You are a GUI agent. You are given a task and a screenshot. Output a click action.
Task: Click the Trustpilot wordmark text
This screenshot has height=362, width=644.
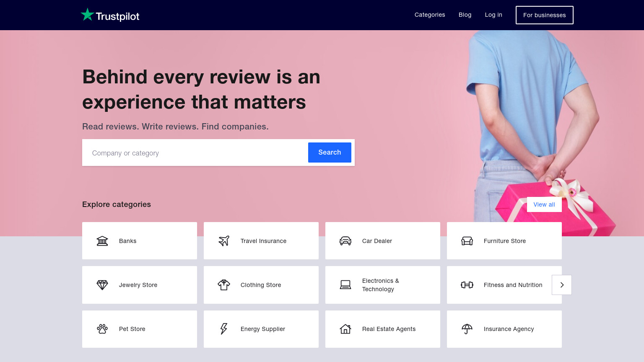coord(118,16)
